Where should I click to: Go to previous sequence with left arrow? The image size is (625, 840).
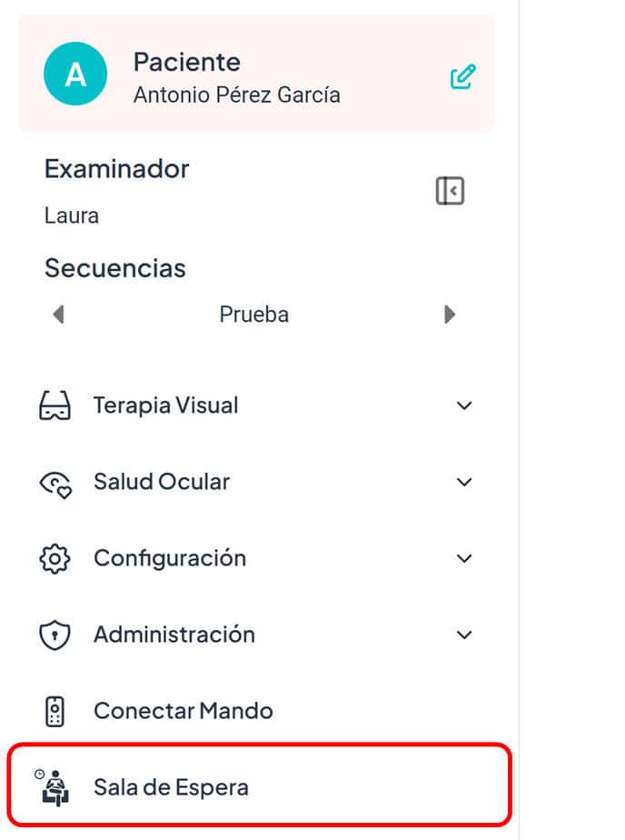(59, 315)
